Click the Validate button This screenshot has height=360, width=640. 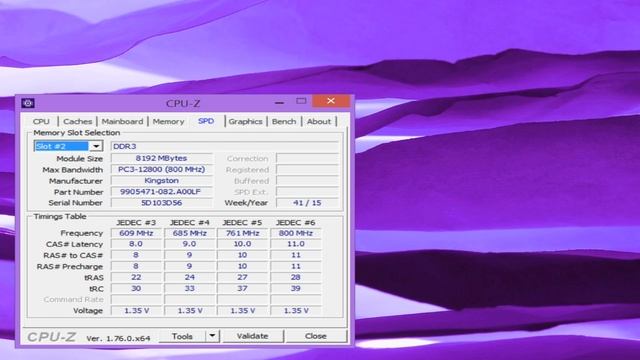pyautogui.click(x=253, y=336)
